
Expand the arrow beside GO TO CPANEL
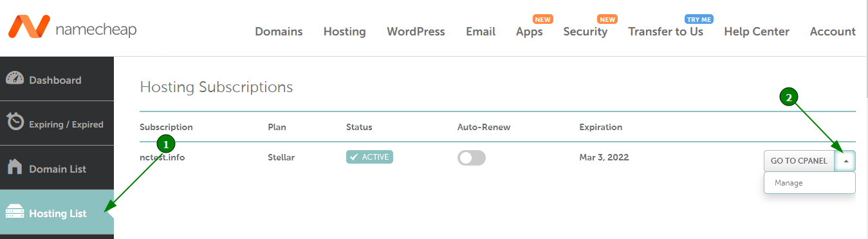(x=845, y=161)
